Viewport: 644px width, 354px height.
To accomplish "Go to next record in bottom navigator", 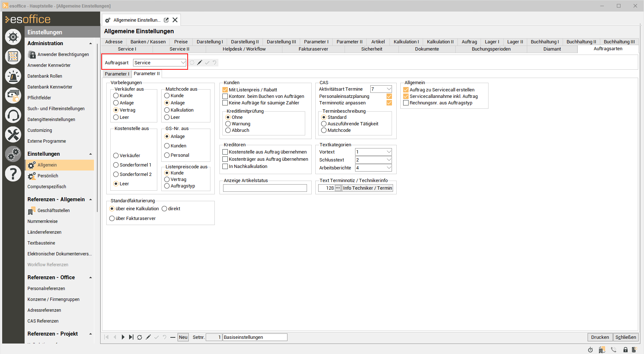I will [x=123, y=337].
